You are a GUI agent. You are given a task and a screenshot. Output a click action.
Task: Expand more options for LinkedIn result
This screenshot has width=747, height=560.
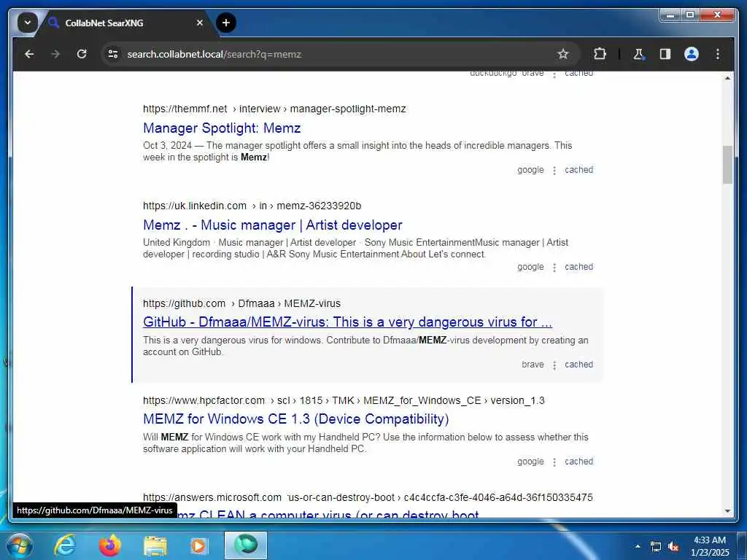554,268
